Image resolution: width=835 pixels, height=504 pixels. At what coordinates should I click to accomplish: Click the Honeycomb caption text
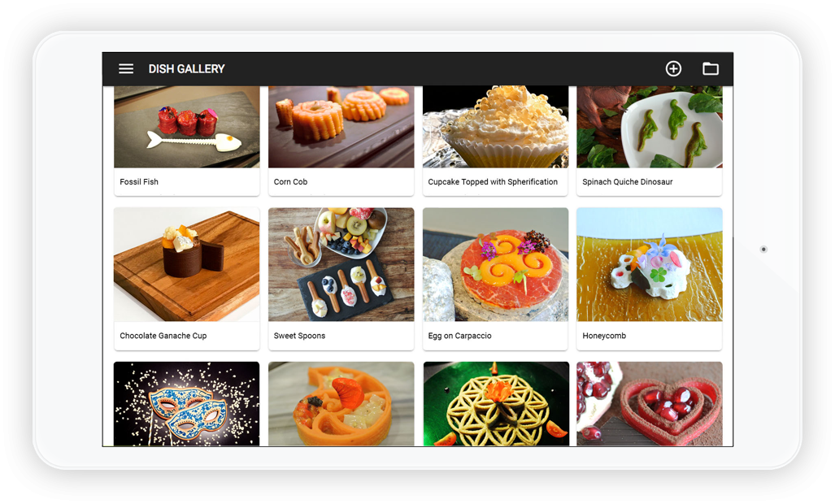[604, 336]
